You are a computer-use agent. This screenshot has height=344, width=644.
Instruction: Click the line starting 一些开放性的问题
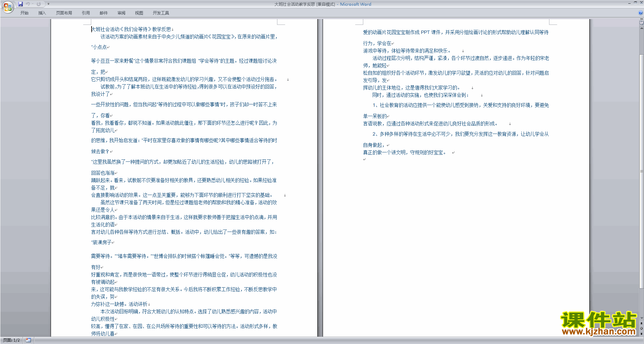point(184,105)
